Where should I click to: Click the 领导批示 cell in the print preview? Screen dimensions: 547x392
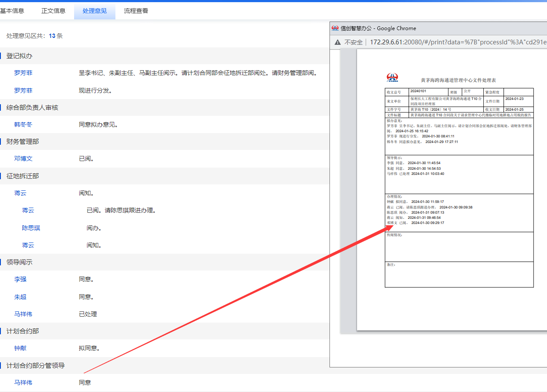[459, 174]
